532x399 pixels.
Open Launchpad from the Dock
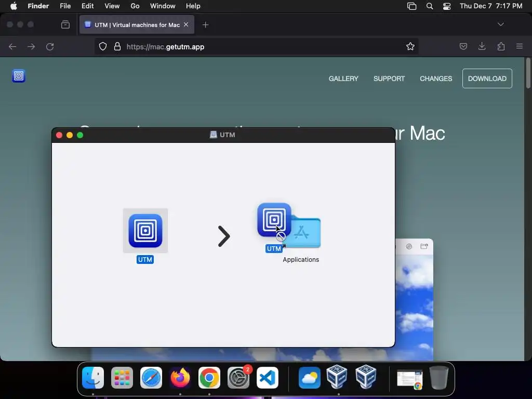(x=122, y=377)
